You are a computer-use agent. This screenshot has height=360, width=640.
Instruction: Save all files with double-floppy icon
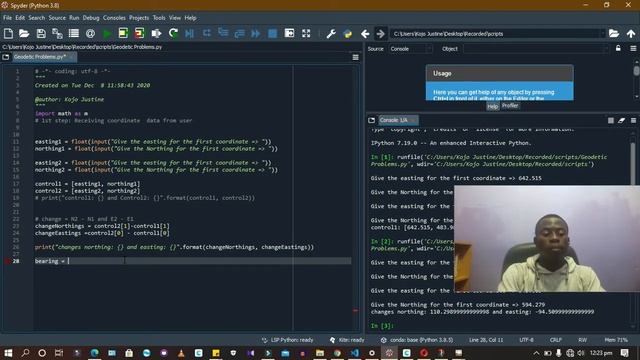coord(57,33)
